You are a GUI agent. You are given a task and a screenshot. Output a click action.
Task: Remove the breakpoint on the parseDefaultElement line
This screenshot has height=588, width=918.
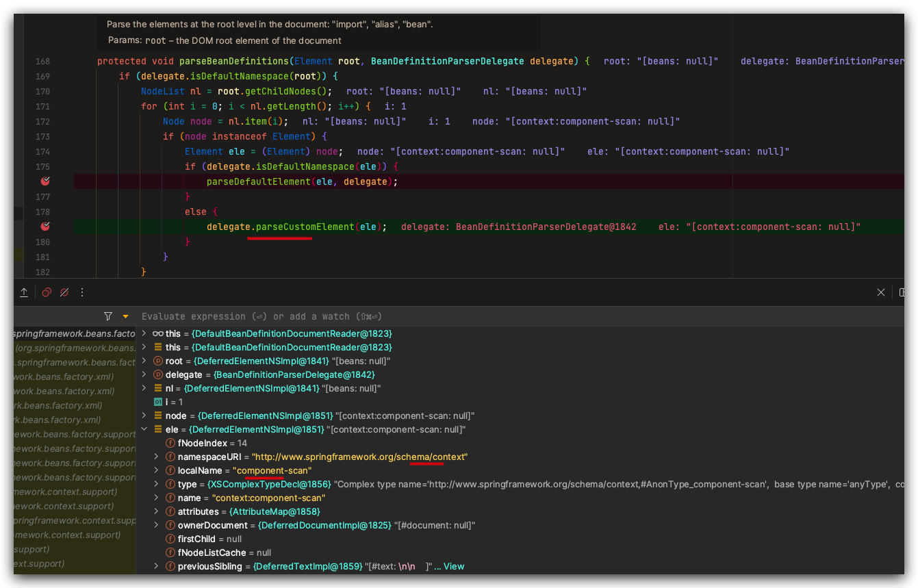coord(45,181)
